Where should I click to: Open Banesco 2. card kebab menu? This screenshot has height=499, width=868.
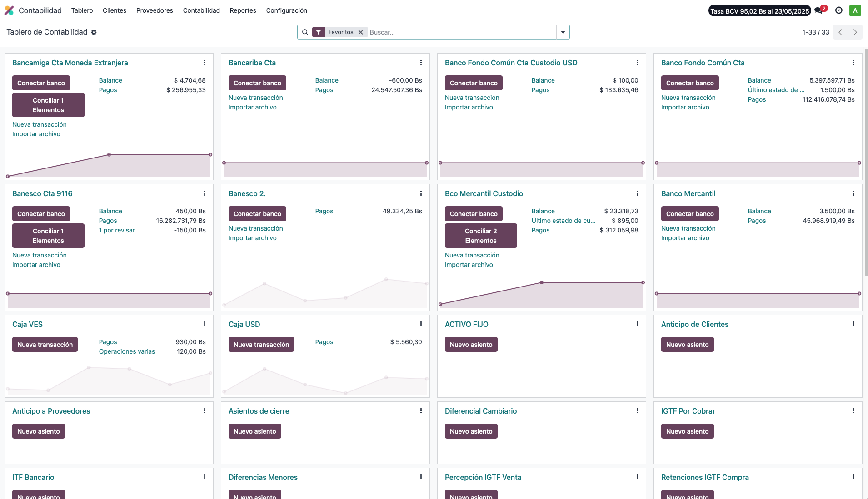coord(421,193)
